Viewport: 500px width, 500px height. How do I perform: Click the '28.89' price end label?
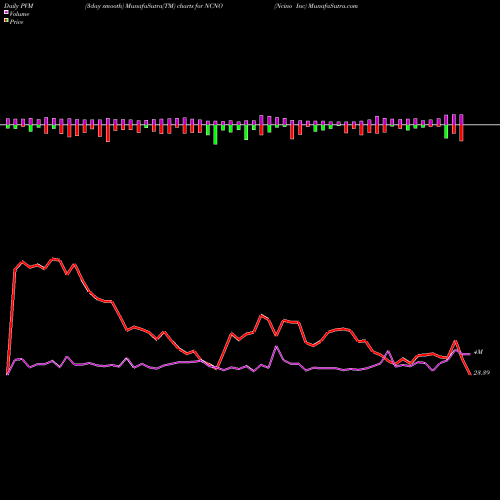[x=482, y=373]
